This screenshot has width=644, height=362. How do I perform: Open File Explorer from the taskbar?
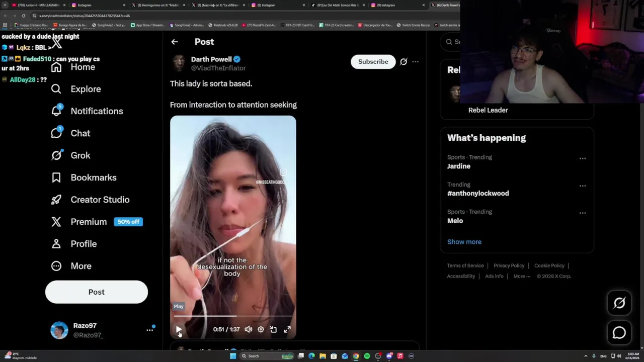(323, 356)
